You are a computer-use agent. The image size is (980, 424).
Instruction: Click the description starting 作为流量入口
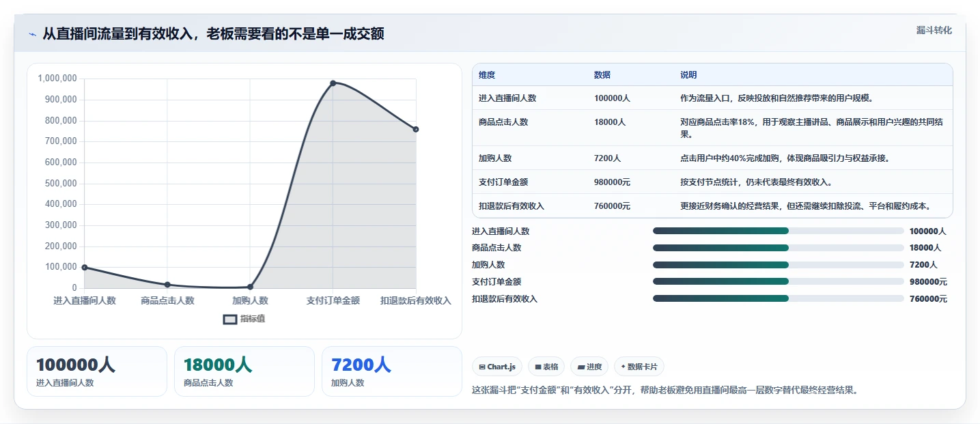[x=776, y=98]
